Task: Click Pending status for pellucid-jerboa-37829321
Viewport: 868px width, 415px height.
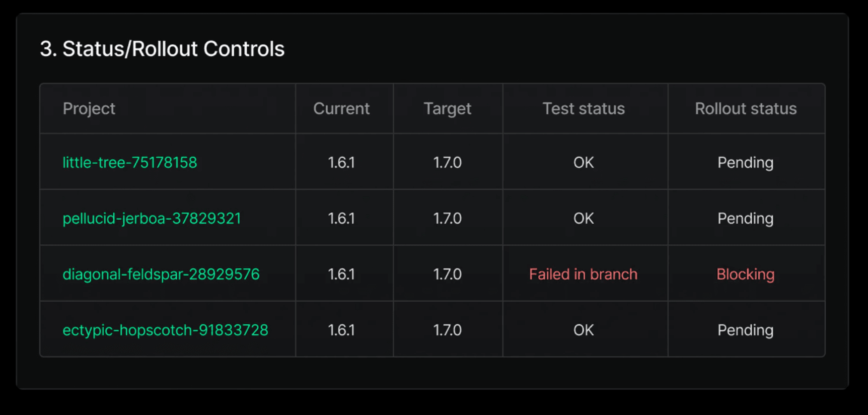Action: (745, 219)
